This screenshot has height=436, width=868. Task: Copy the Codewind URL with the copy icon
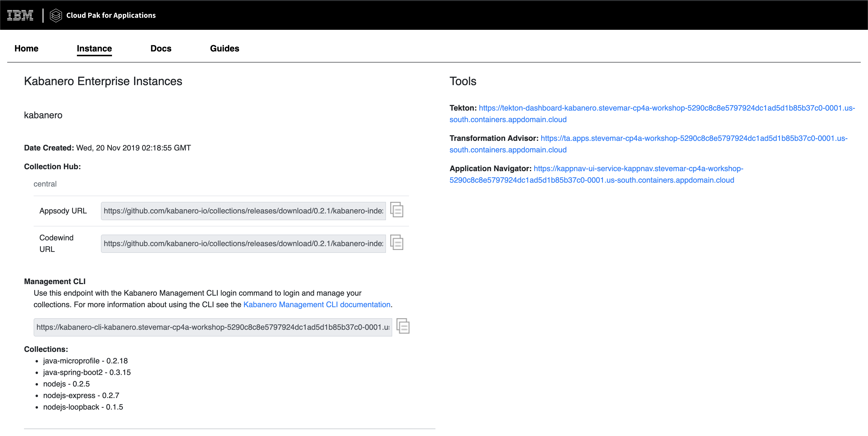tap(397, 242)
